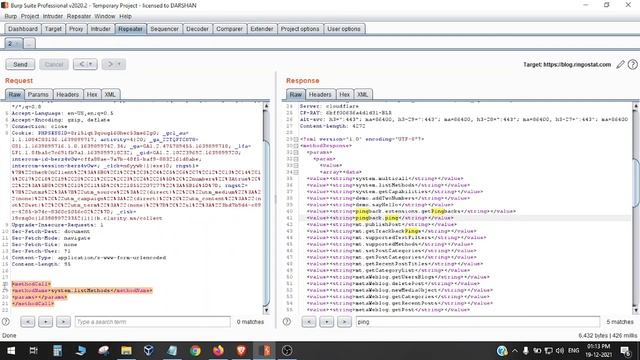
Task: Collapse value fold at response line 33
Action: (x=296, y=165)
